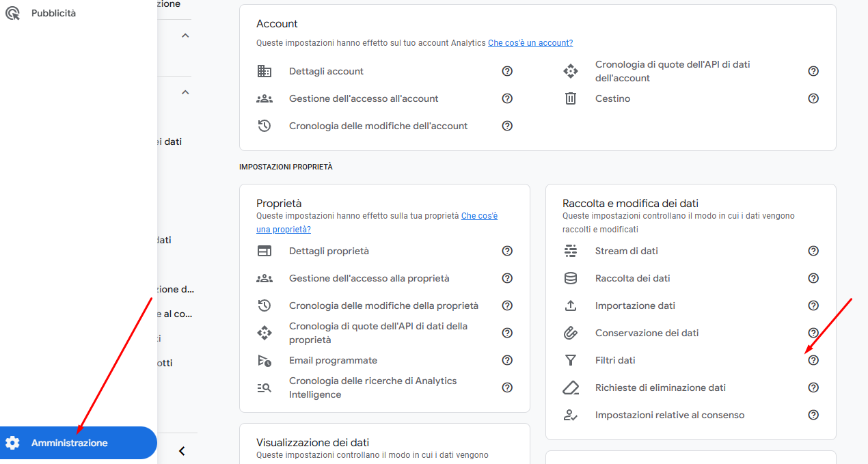Collapse the upper sidebar section chevron
Viewport: 868px width, 464px height.
[185, 36]
